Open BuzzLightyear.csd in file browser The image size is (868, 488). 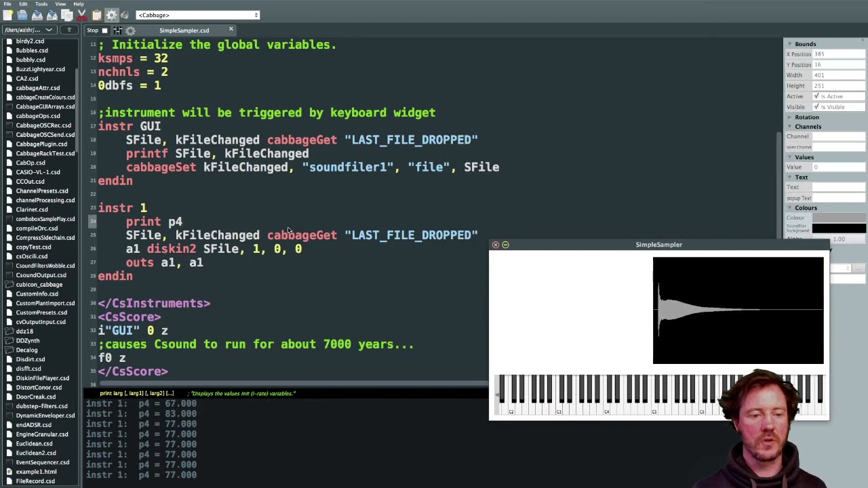[x=41, y=69]
